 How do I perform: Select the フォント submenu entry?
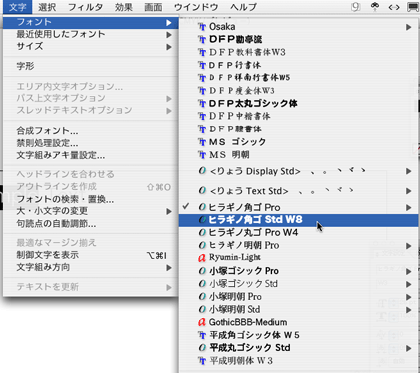(x=91, y=22)
